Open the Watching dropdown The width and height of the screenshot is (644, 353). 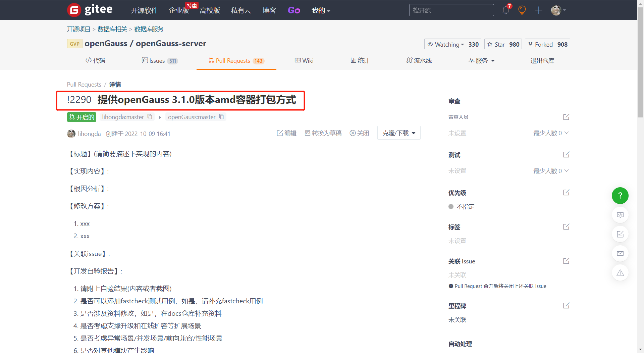coord(445,44)
